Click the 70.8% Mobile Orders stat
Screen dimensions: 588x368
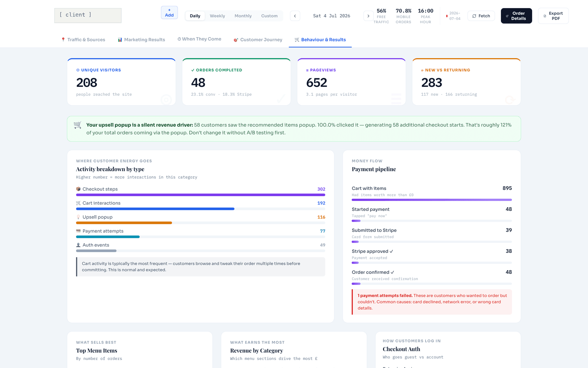(x=404, y=16)
